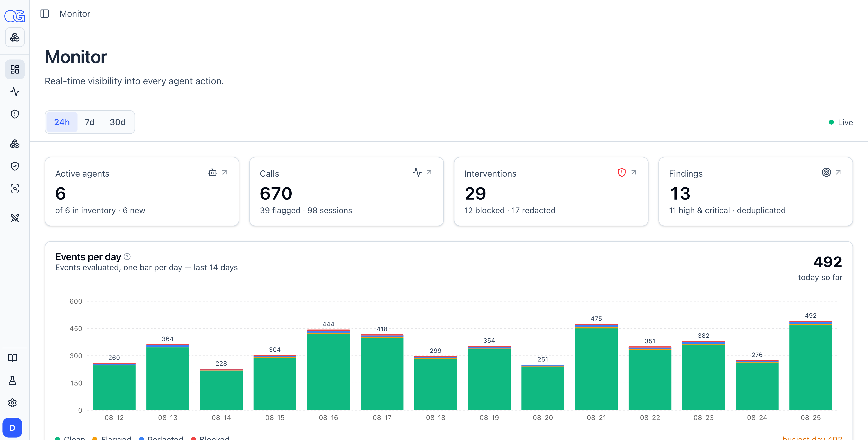This screenshot has width=868, height=440.
Task: Open the settings gear in sidebar
Action: point(12,403)
